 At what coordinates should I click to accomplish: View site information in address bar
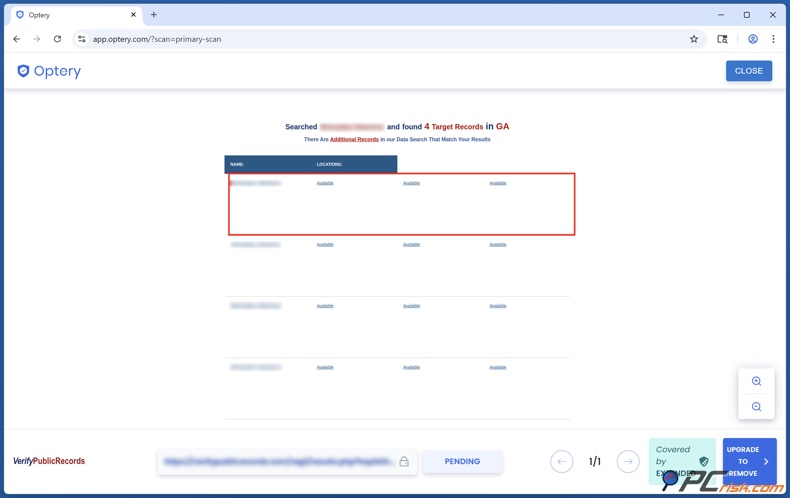pyautogui.click(x=82, y=39)
